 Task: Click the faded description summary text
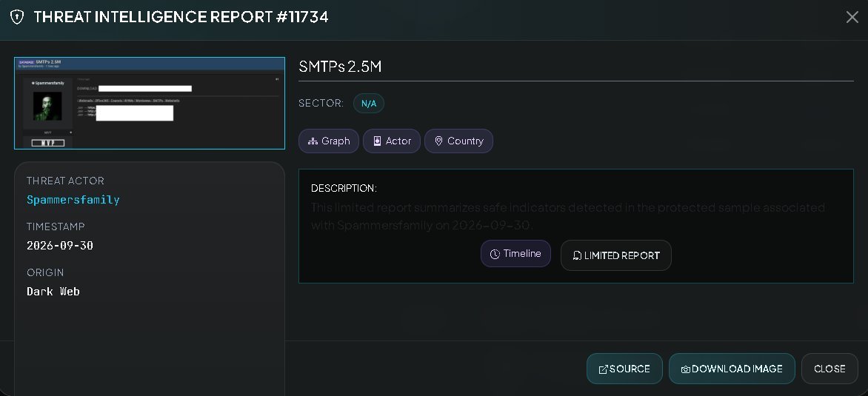coord(567,216)
